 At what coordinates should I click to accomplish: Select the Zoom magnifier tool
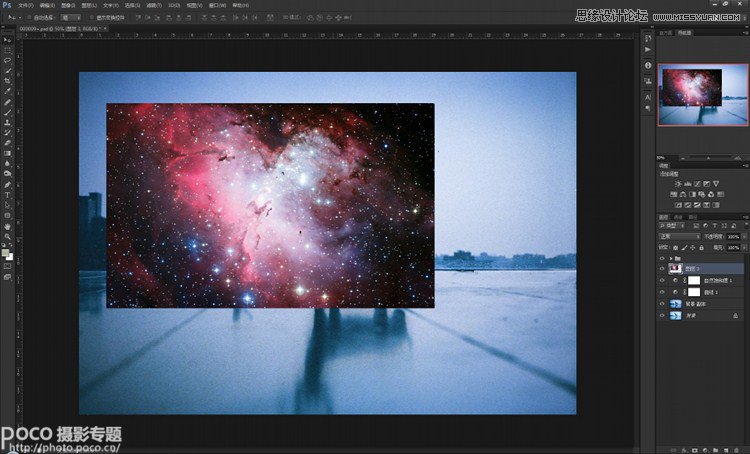click(7, 236)
